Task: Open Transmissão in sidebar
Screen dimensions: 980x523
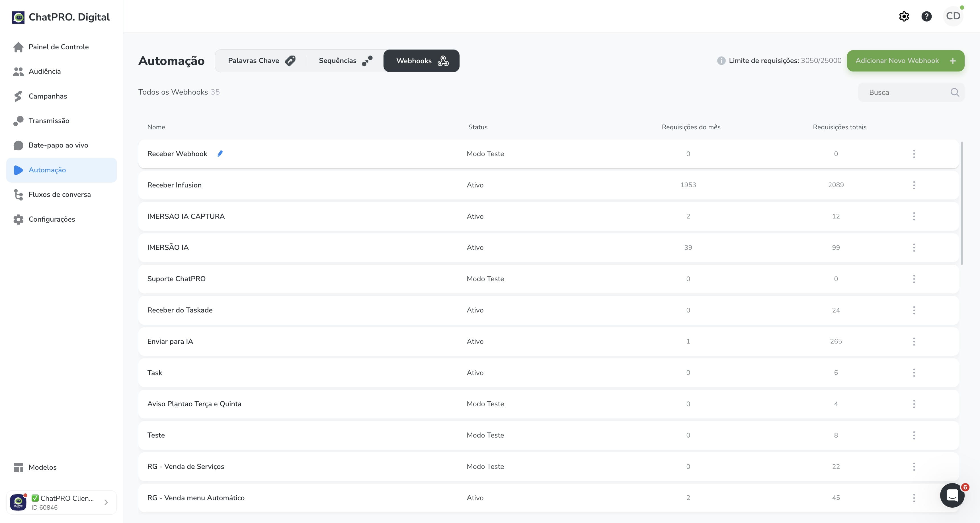Action: (x=61, y=121)
